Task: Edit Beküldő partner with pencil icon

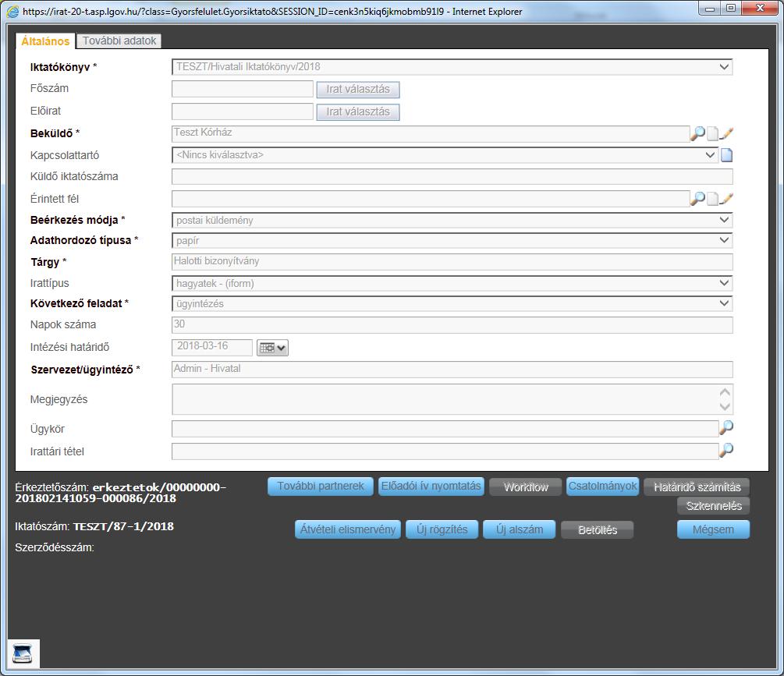Action: pos(726,133)
